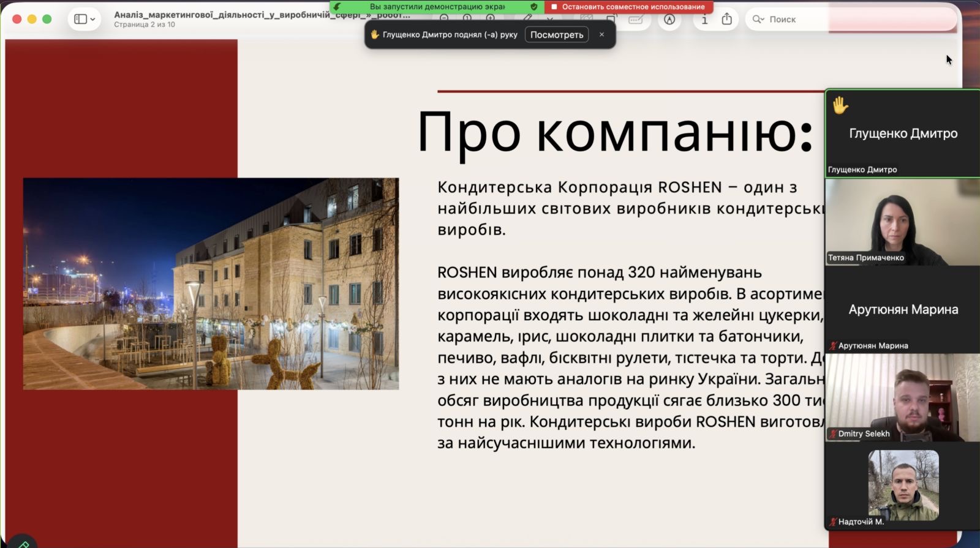Click the ROSHEN building photo in slide
The height and width of the screenshot is (548, 980).
click(x=211, y=283)
